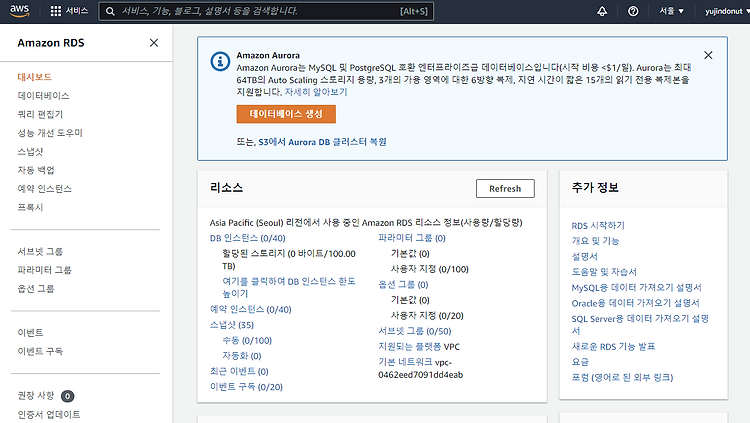Open the 개요 및 기능 link
Screen dimensions: 750x423
point(595,241)
